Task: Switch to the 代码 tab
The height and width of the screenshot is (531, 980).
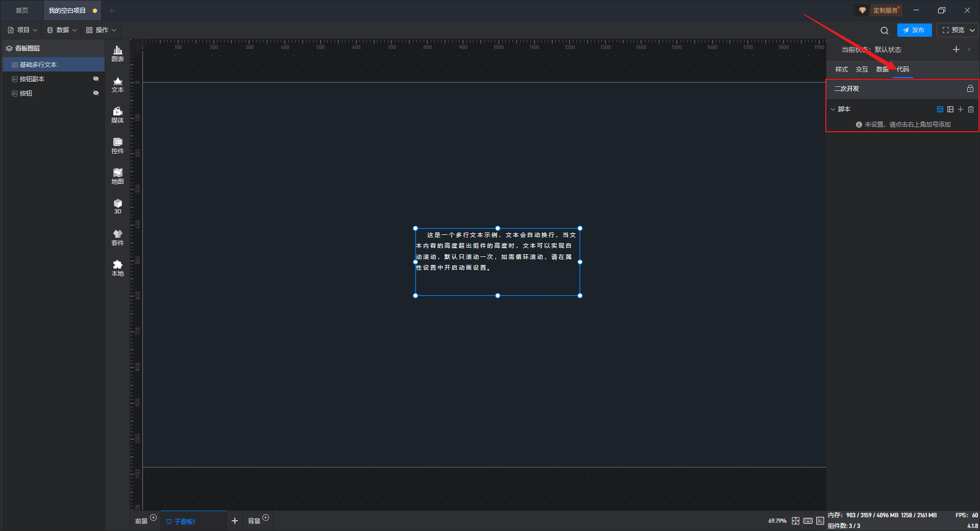Action: pyautogui.click(x=903, y=69)
